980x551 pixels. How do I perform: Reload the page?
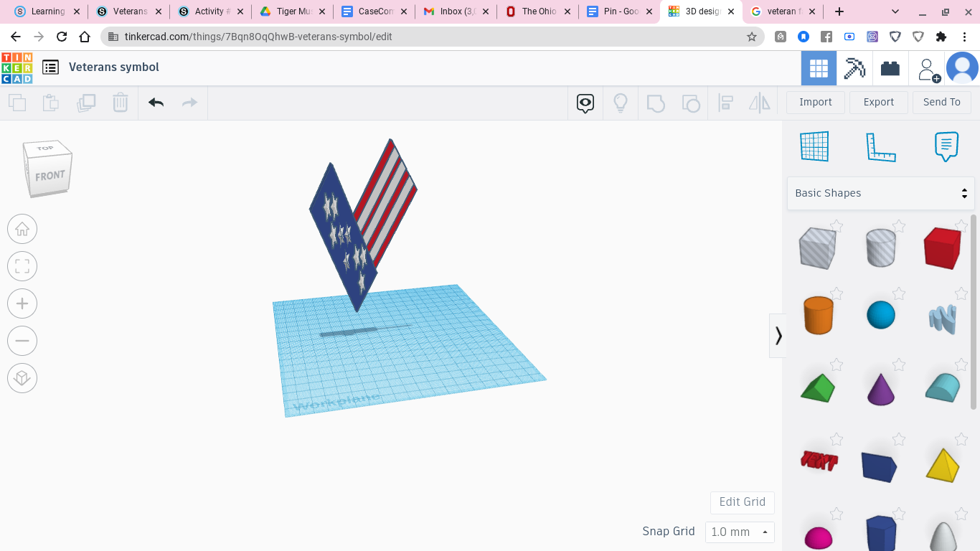click(x=62, y=37)
